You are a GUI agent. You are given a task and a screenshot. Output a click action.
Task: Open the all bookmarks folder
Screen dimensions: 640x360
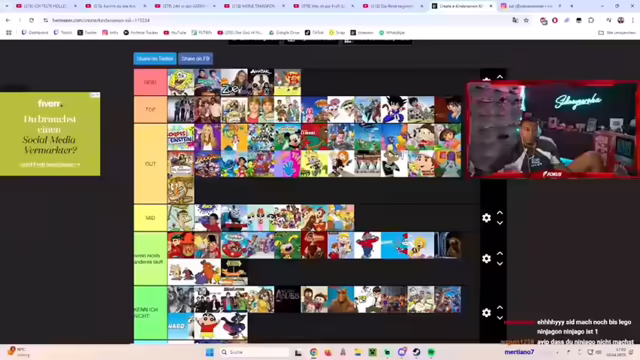[x=616, y=32]
